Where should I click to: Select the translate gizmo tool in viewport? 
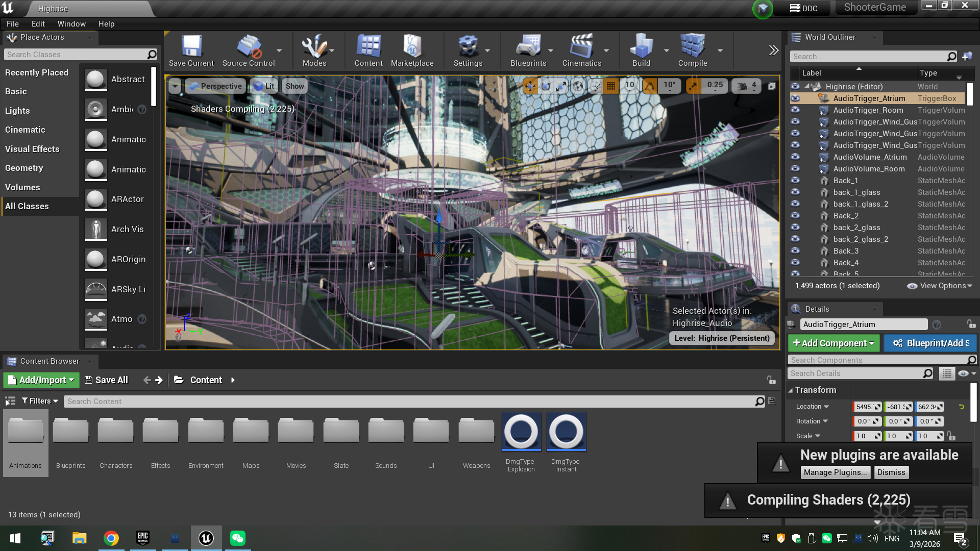pyautogui.click(x=530, y=86)
